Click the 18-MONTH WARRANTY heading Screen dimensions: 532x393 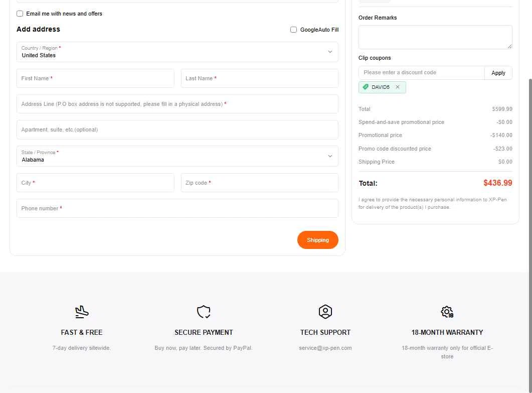point(447,332)
